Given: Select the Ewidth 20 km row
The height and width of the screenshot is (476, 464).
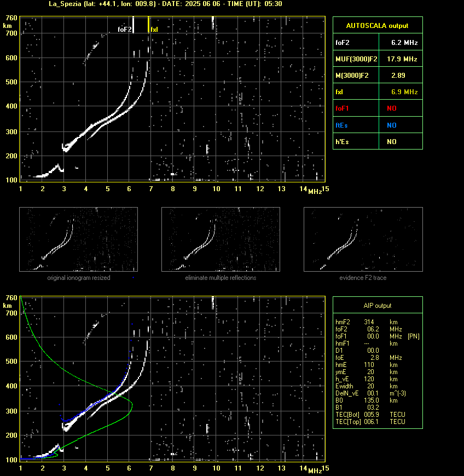Looking at the screenshot, I should (x=367, y=386).
